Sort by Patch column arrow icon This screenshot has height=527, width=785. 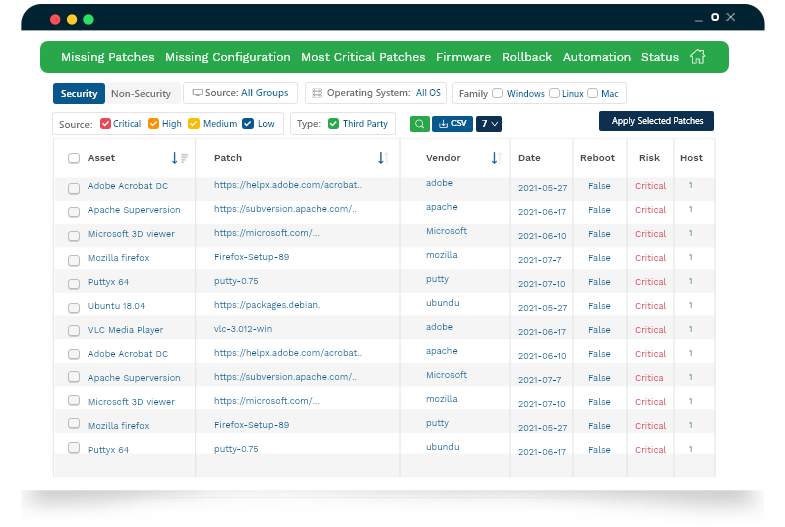(x=383, y=158)
